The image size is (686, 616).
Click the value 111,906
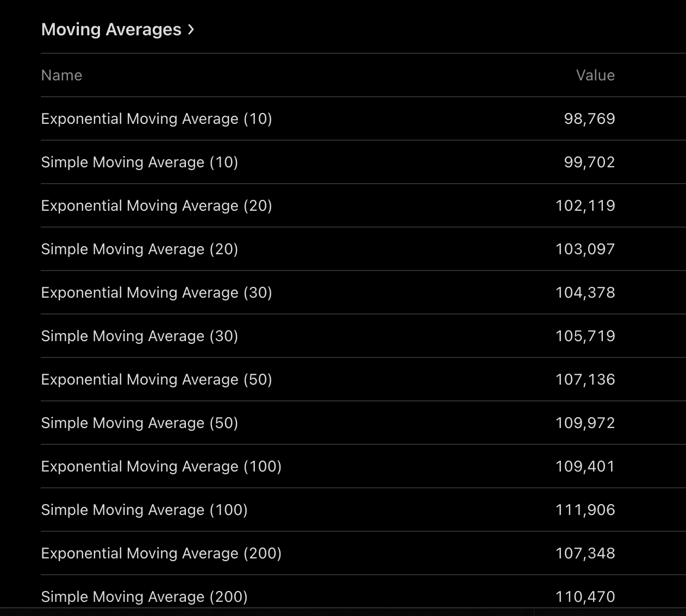coord(585,510)
